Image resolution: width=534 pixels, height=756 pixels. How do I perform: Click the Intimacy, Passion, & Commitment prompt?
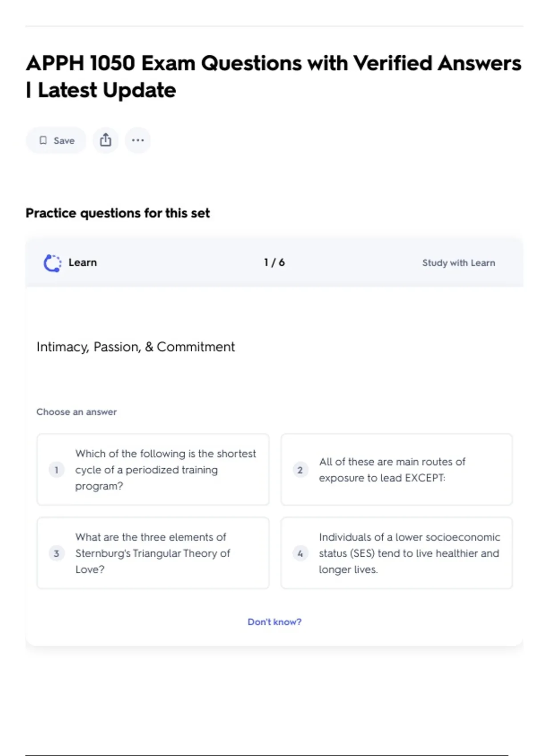[x=135, y=347]
